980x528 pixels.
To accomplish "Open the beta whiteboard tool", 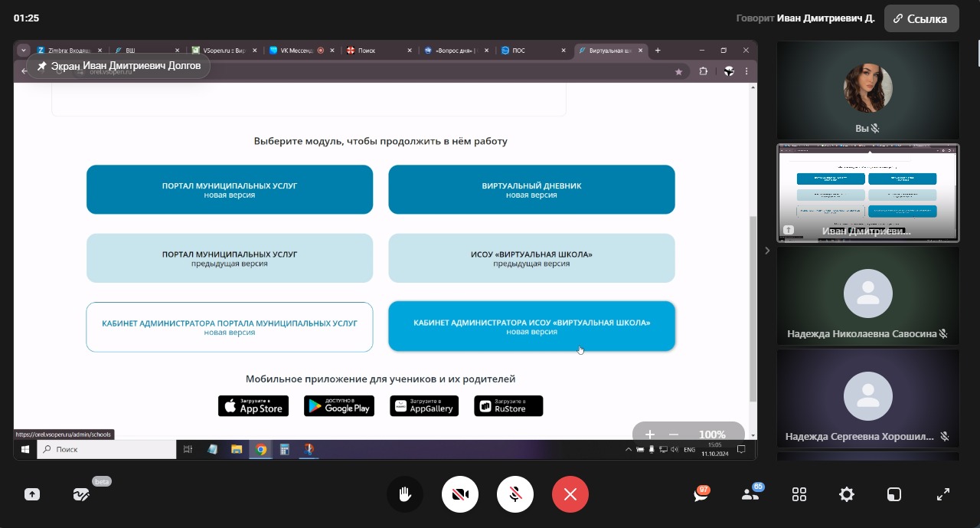I will click(81, 494).
